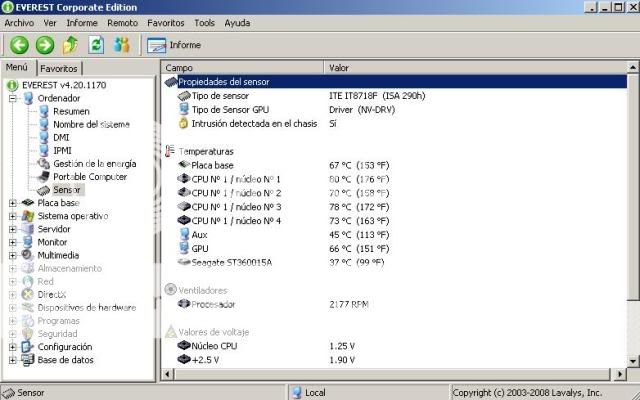Expand the Multimedia tree node
Screen dimensions: 640x400
tap(13, 255)
